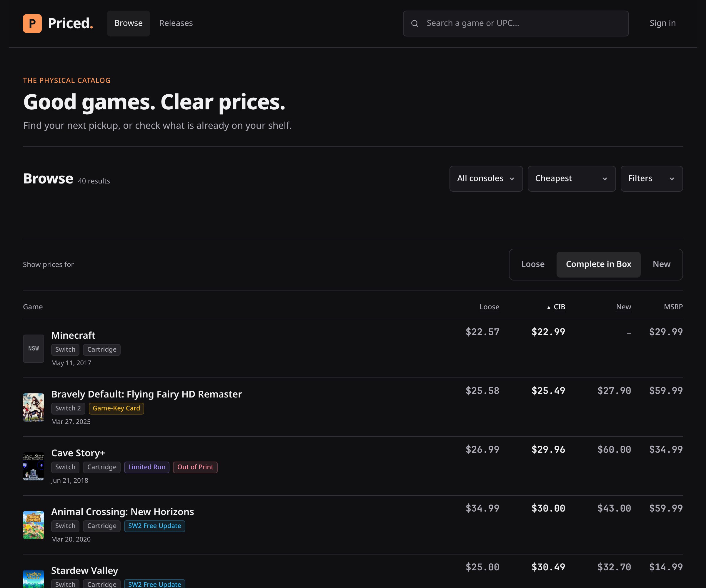Click Minecraft CIB price $22.99

(548, 332)
